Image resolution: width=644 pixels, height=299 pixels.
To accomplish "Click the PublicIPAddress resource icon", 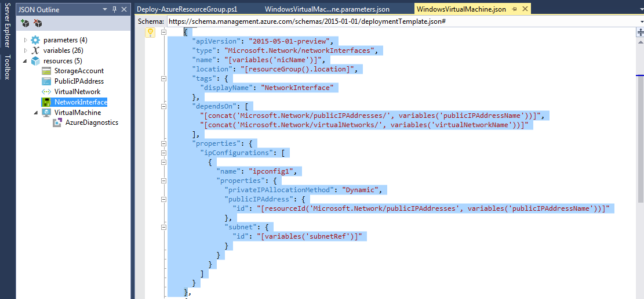I will click(x=46, y=81).
